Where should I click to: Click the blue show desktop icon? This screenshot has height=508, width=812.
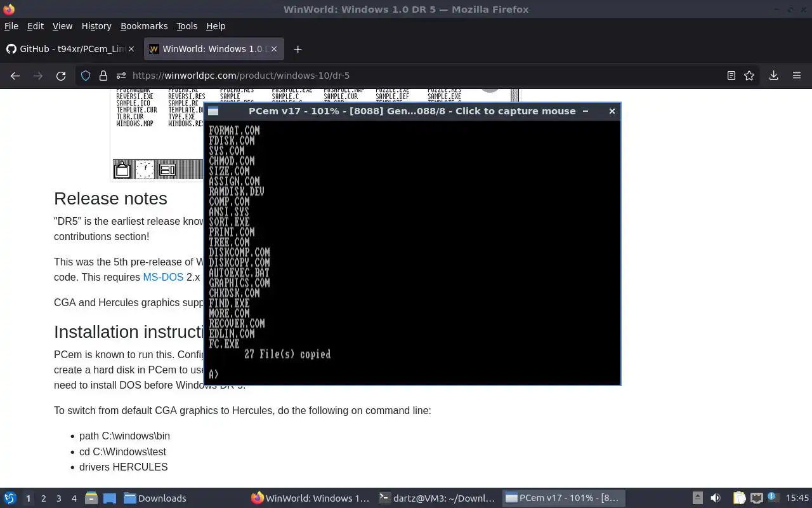[109, 498]
